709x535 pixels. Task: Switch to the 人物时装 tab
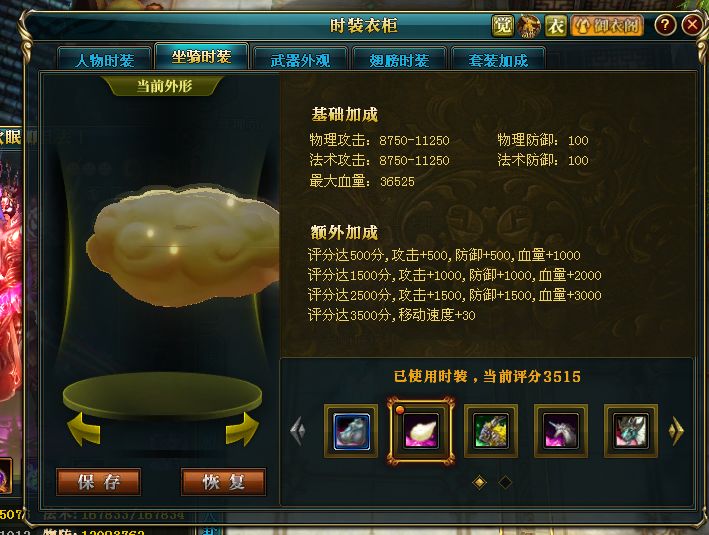click(105, 59)
